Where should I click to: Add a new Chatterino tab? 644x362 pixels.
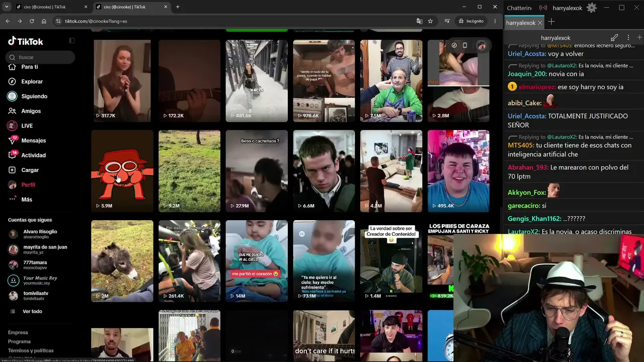tap(551, 22)
